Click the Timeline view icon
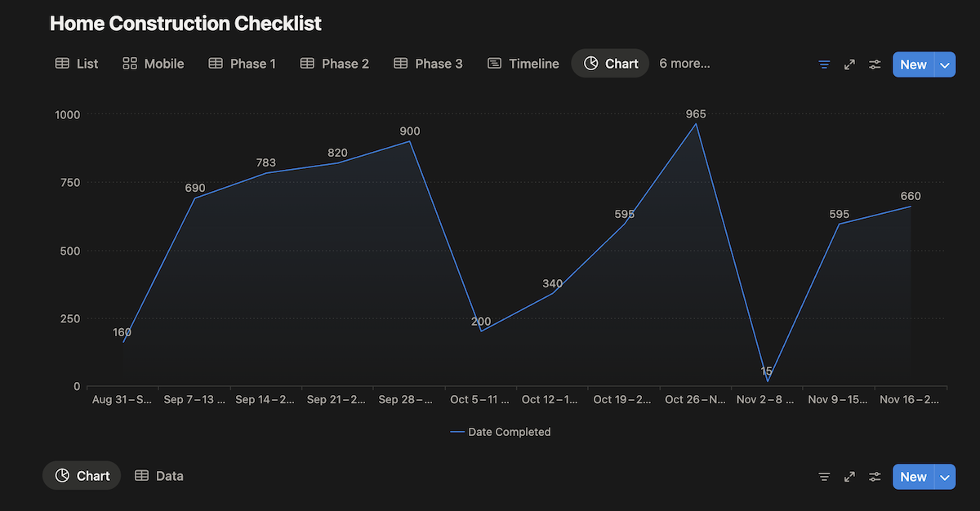The width and height of the screenshot is (980, 511). pos(493,63)
